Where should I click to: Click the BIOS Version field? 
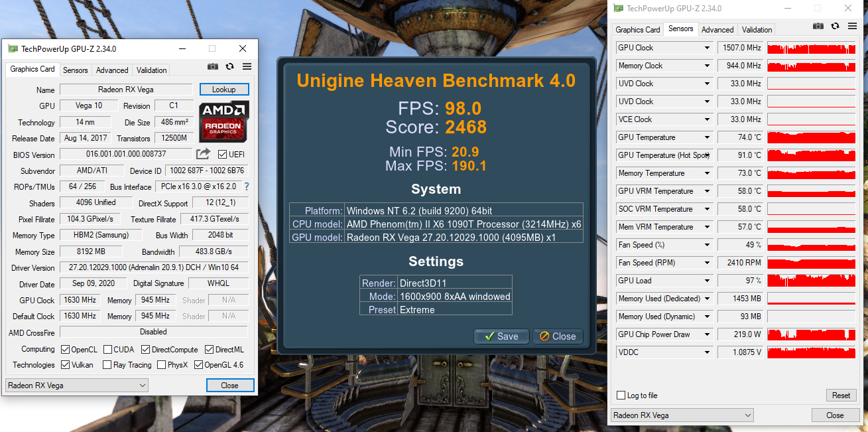[x=126, y=154]
